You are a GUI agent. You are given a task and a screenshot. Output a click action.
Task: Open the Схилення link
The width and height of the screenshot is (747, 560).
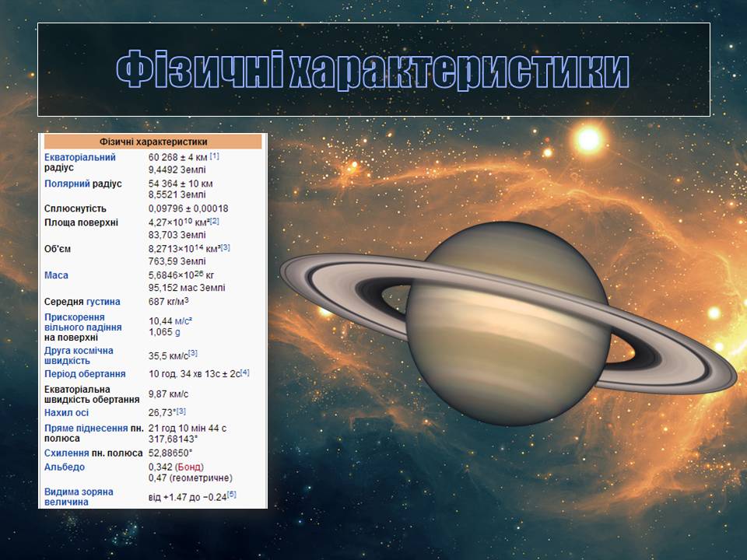pos(67,453)
